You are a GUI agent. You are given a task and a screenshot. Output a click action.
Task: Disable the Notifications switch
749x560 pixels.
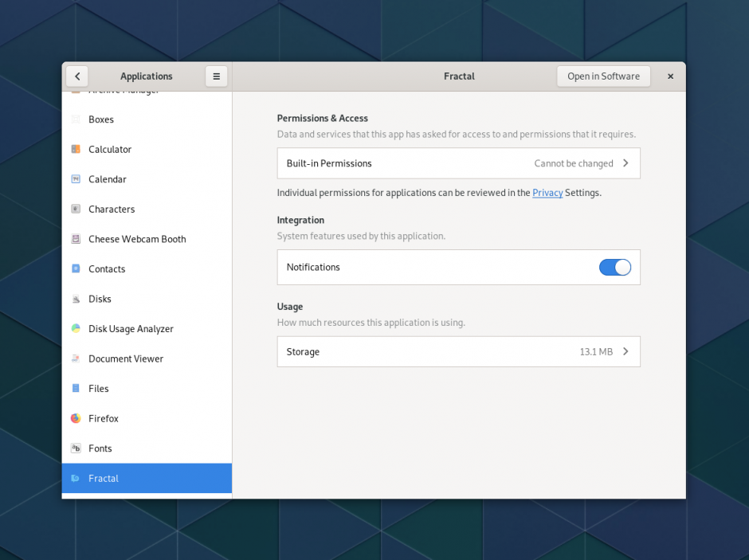pyautogui.click(x=614, y=268)
